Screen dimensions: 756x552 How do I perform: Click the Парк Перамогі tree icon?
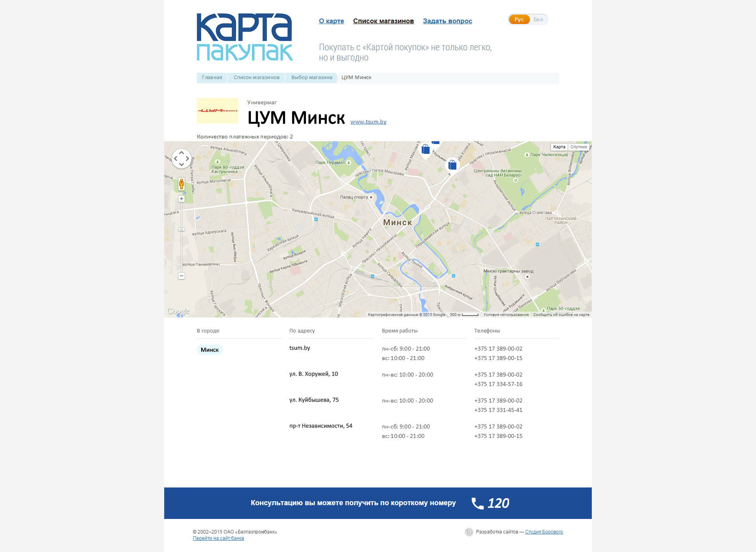[x=349, y=162]
